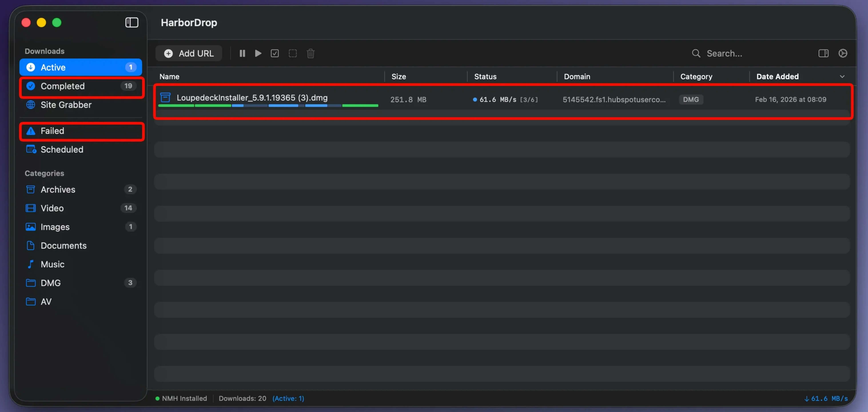Sort the list by Size column
868x412 pixels.
[x=399, y=76]
